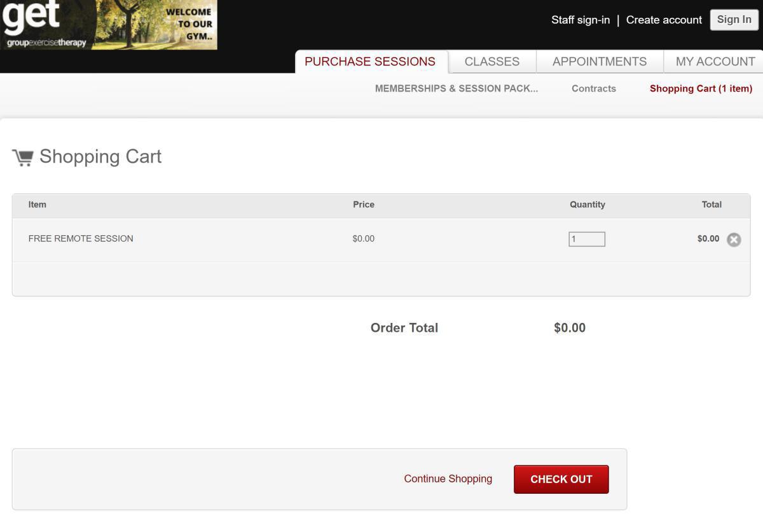This screenshot has height=532, width=763.
Task: Switch to the Classes tab
Action: (492, 62)
